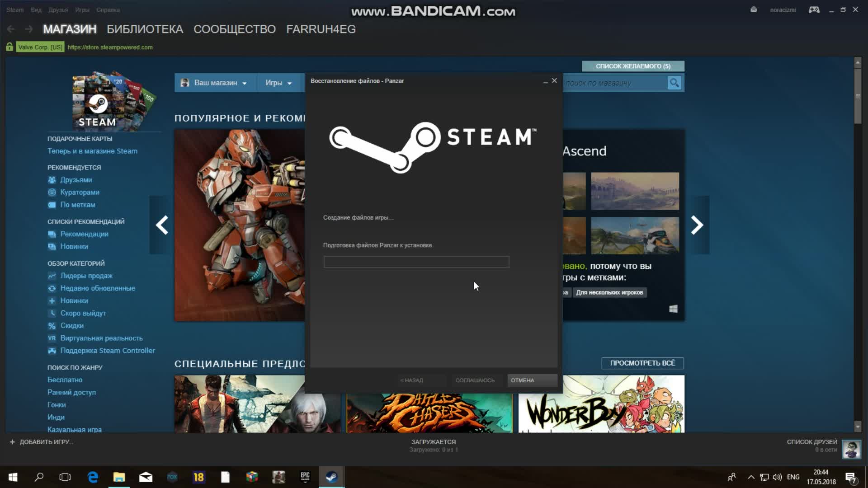868x488 pixels.
Task: Launch Big Picture controller icon
Action: click(x=814, y=9)
